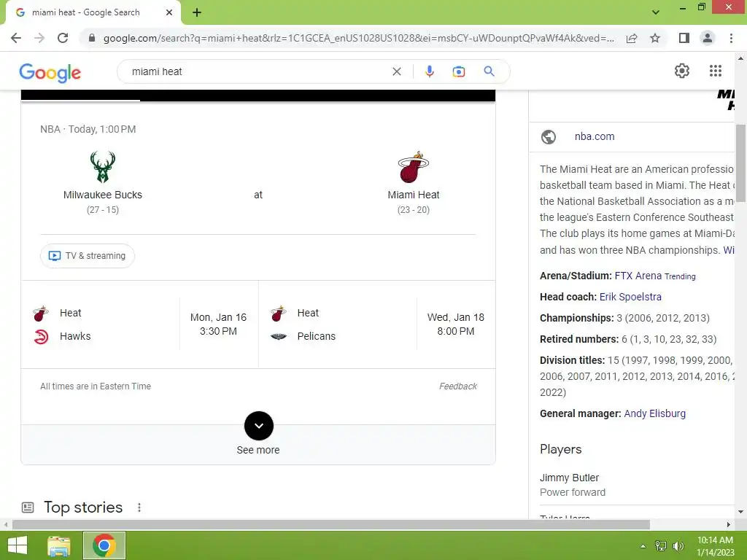Open the Heat vs Pelicans Jan 18 game
The image size is (747, 560).
point(377,324)
